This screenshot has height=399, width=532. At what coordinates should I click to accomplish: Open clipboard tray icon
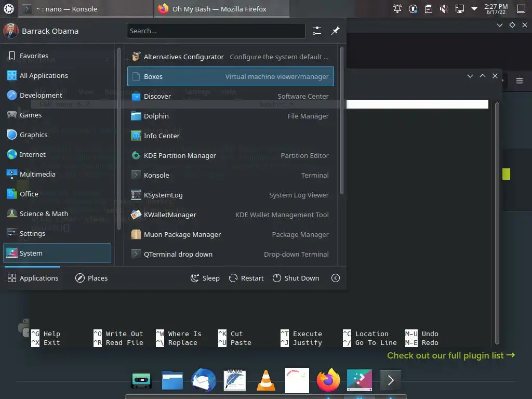pyautogui.click(x=428, y=9)
